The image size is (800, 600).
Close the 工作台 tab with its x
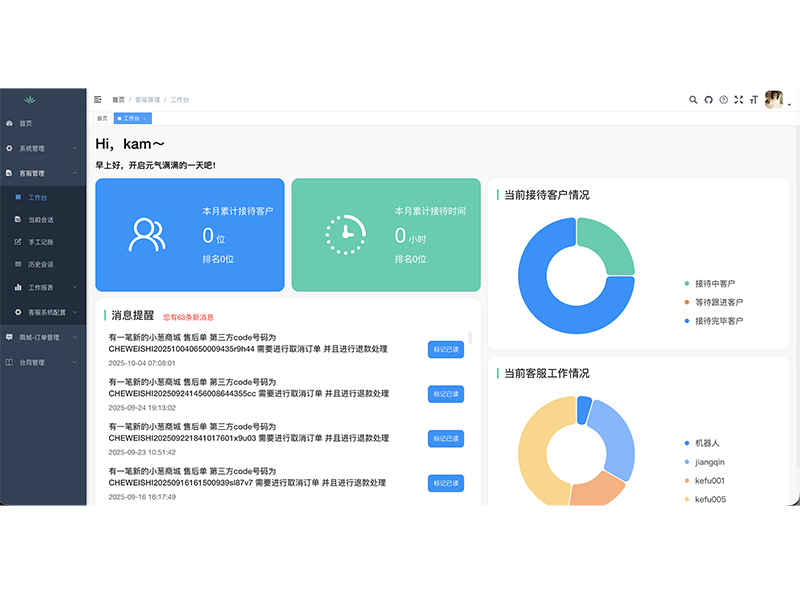coord(145,118)
